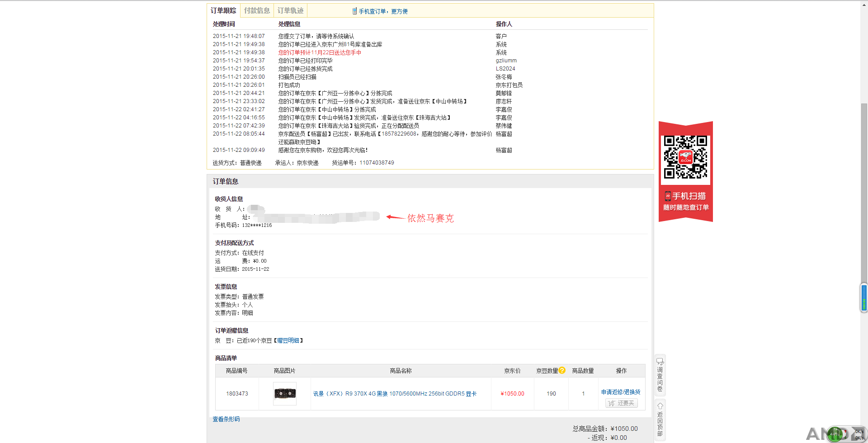Click timestamp 2015-11-22 09:09:49
Viewport: 868px width, 443px height.
click(x=239, y=150)
